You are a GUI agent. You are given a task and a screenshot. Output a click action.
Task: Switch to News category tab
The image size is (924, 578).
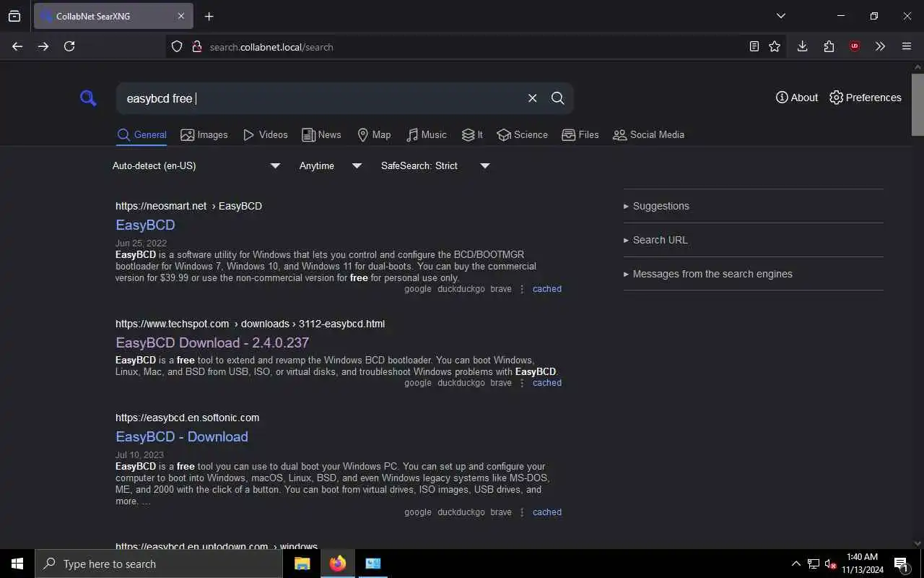point(321,134)
